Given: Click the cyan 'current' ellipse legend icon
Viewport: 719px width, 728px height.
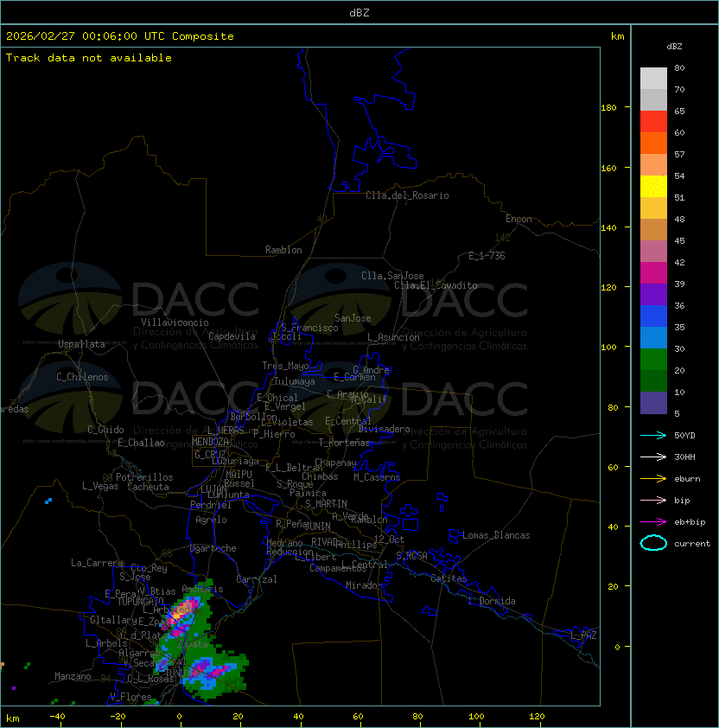Looking at the screenshot, I should pos(653,543).
